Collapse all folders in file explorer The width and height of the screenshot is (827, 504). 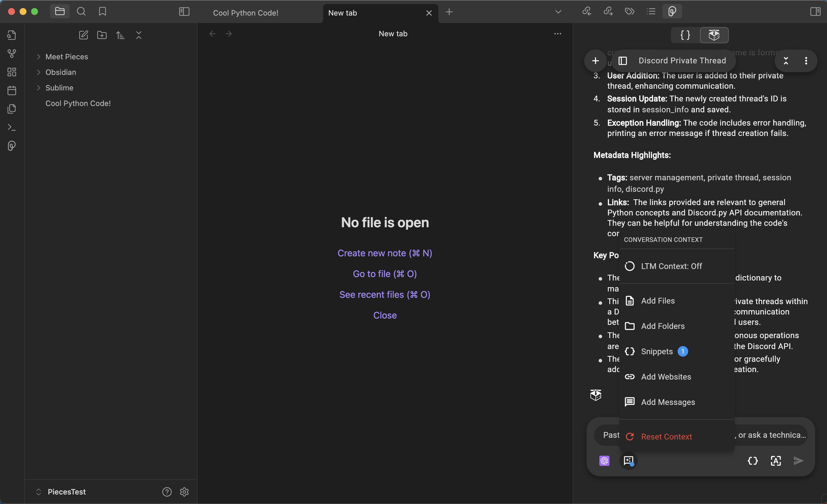[139, 35]
